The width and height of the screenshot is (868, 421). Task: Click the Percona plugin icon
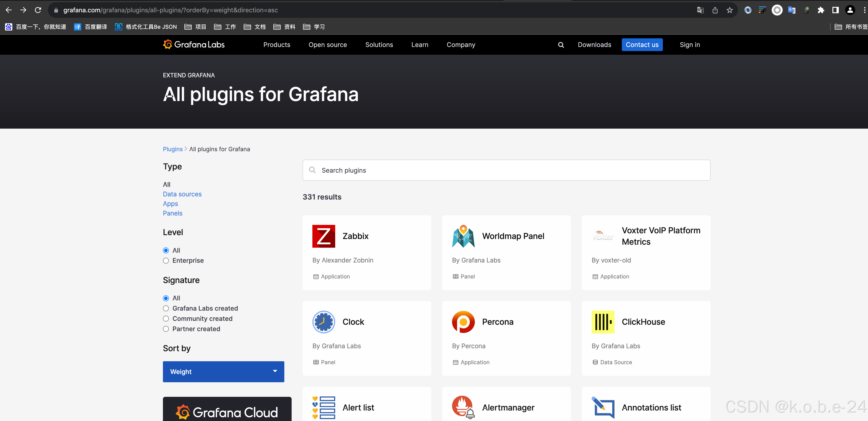click(x=463, y=322)
